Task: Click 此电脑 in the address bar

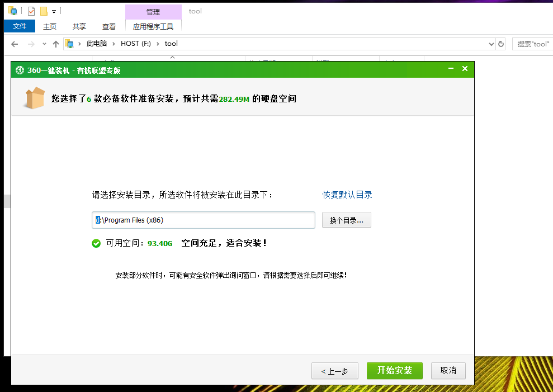Action: pyautogui.click(x=97, y=44)
